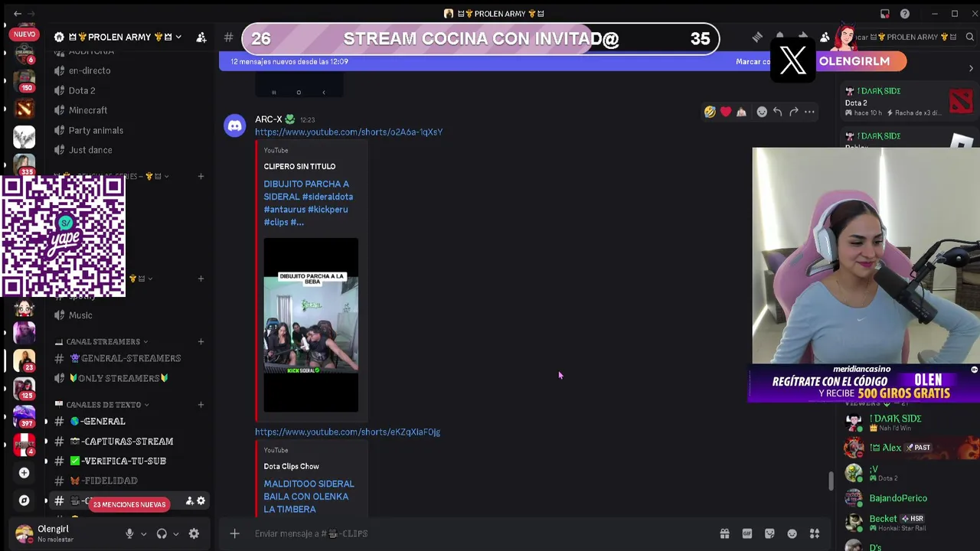Viewport: 980px width, 551px height.
Task: Open the inbox icon in title bar
Action: 885,14
